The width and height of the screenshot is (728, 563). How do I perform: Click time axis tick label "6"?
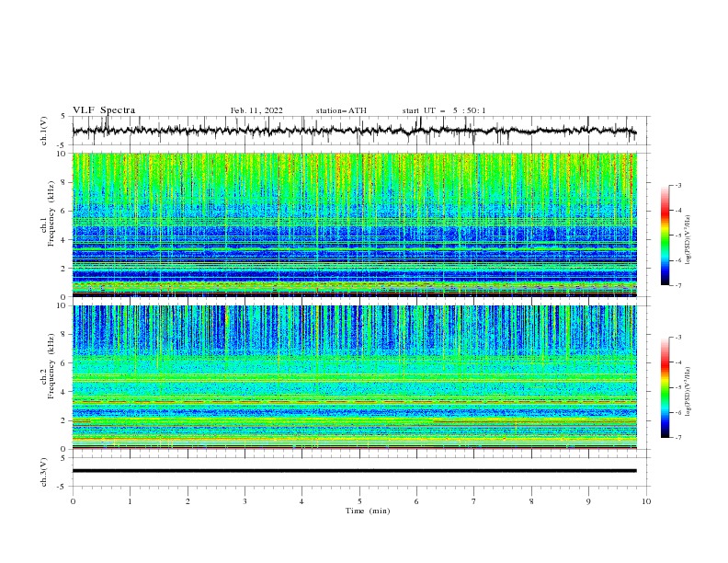pos(416,501)
